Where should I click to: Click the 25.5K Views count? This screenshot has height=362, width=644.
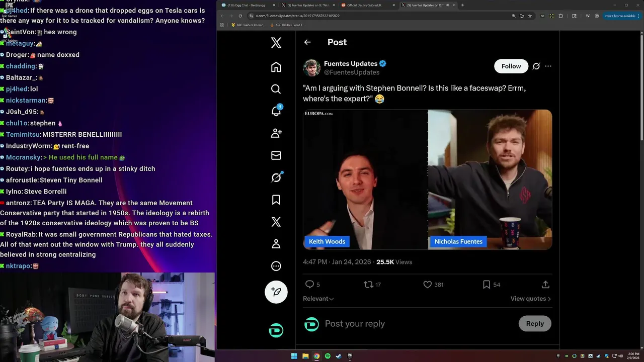click(x=394, y=262)
